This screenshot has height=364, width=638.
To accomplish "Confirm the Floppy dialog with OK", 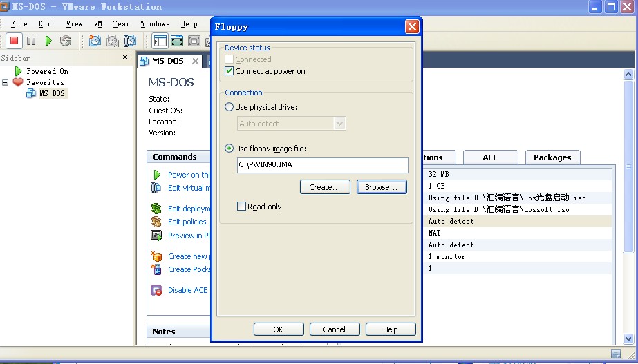I will [x=279, y=329].
